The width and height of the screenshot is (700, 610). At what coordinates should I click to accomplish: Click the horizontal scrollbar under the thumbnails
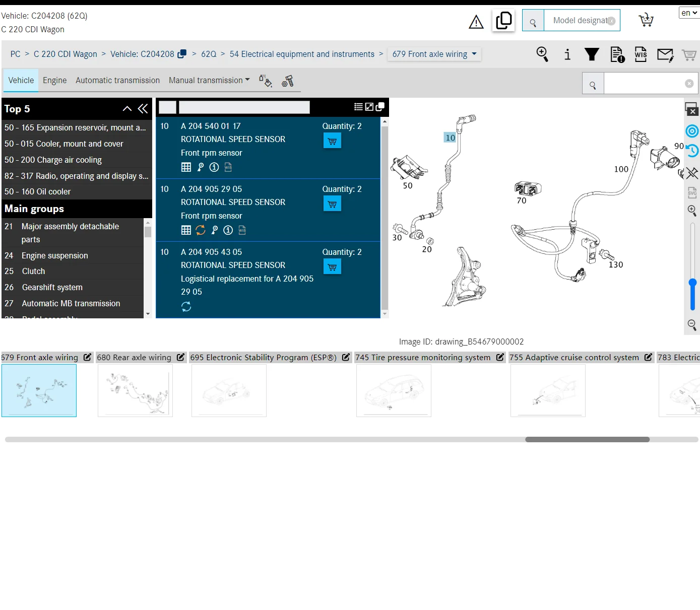coord(587,440)
